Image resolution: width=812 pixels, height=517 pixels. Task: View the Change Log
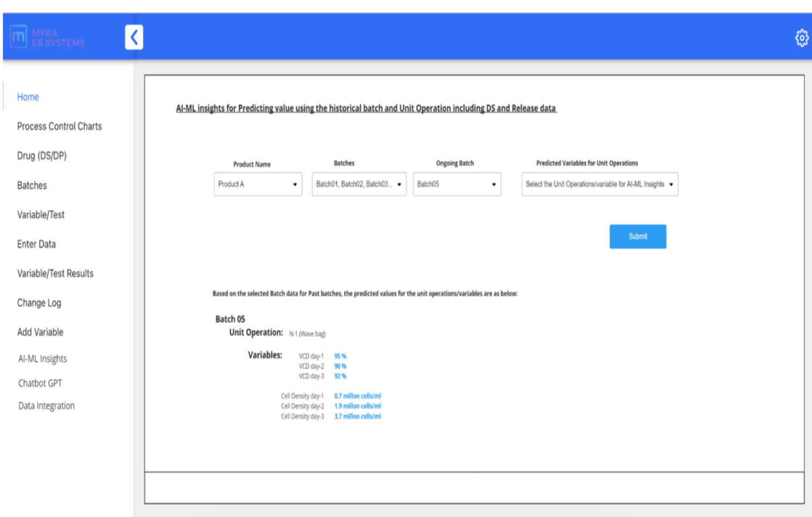point(39,303)
